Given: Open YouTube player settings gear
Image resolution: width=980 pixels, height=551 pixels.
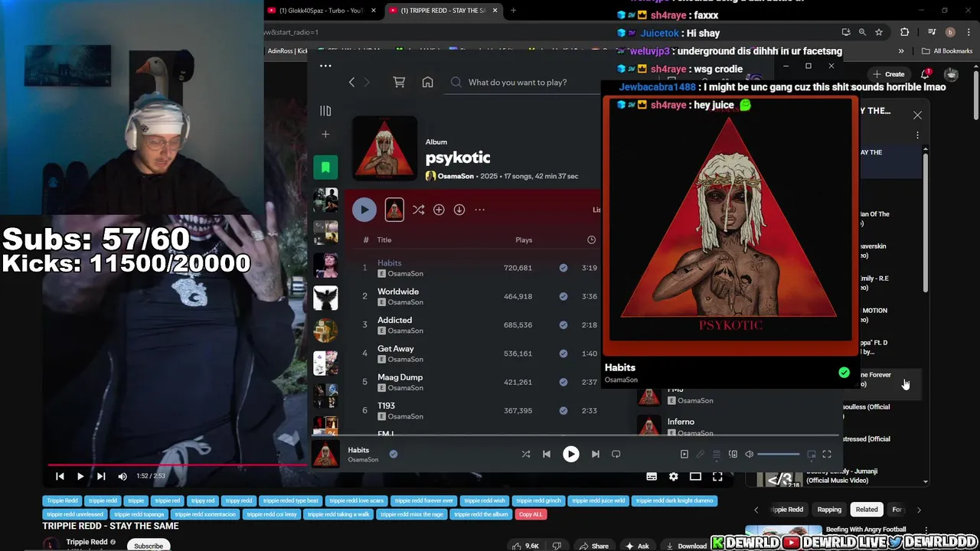Looking at the screenshot, I should pos(674,476).
